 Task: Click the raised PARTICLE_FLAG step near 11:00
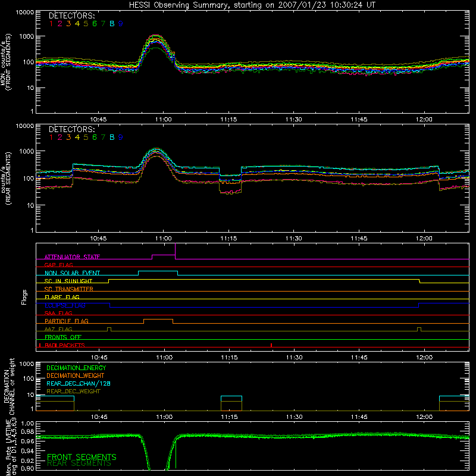[158, 320]
